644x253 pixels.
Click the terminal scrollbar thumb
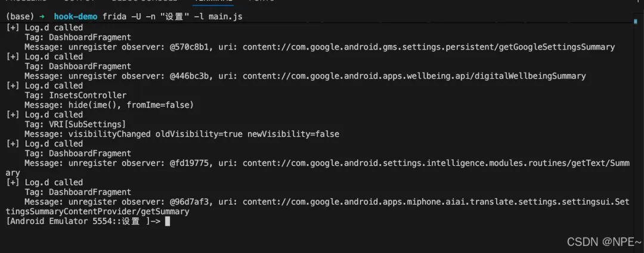coord(636,22)
